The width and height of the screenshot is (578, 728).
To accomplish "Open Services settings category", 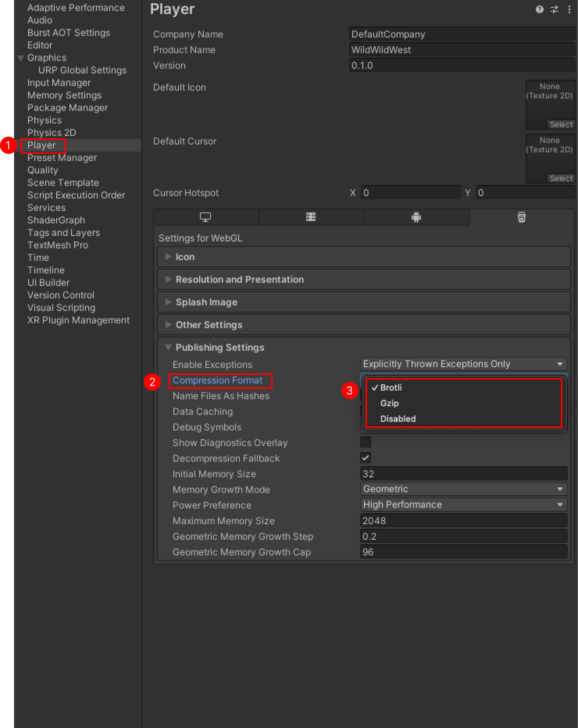I will point(47,208).
